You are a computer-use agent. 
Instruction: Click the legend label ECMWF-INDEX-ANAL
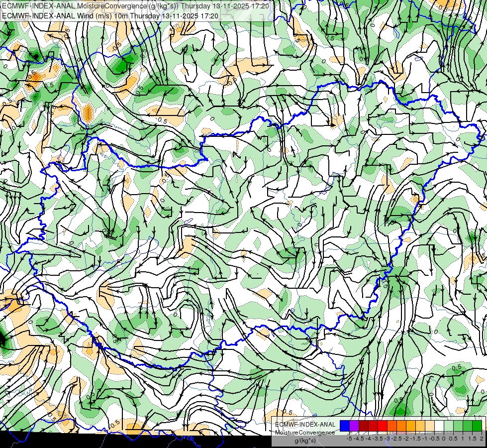click(x=305, y=425)
